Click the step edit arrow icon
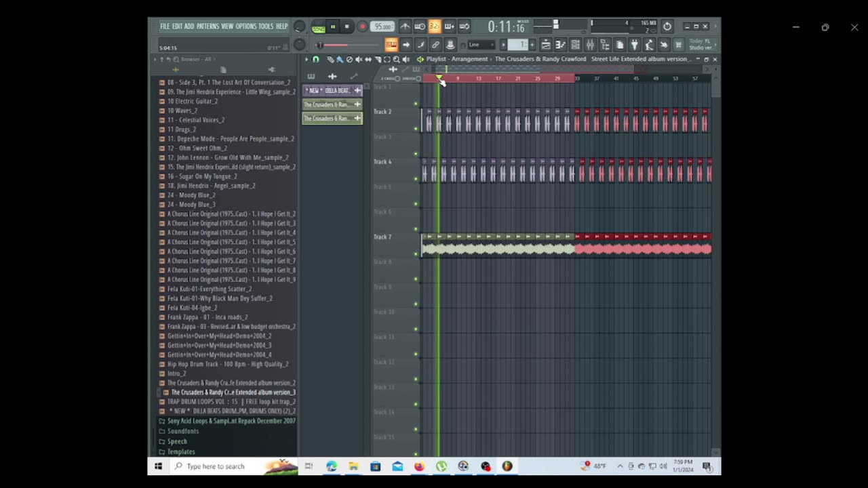Screen dimensions: 868x488 [406, 45]
